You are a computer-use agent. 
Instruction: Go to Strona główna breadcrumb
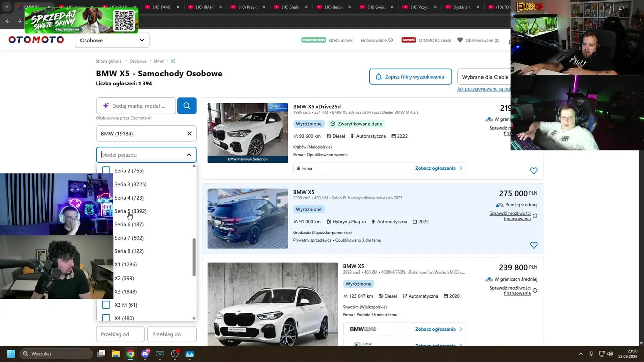point(109,61)
